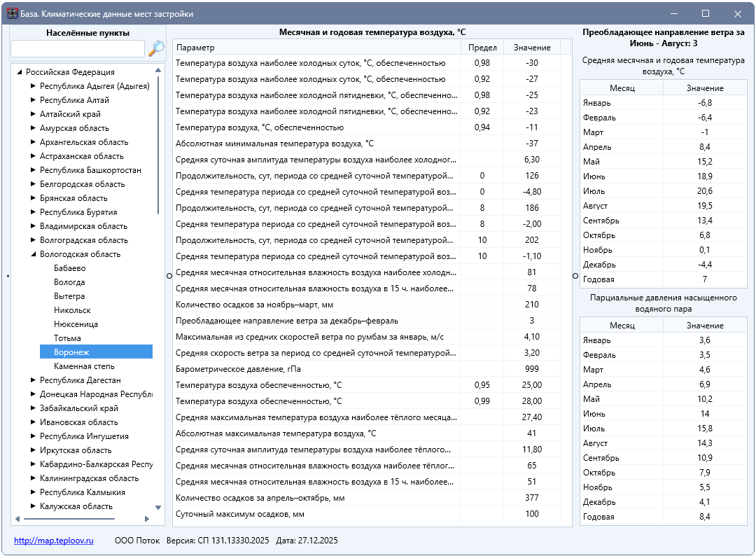756x556 pixels.
Task: Select Каменная степь in the tree
Action: (85, 366)
